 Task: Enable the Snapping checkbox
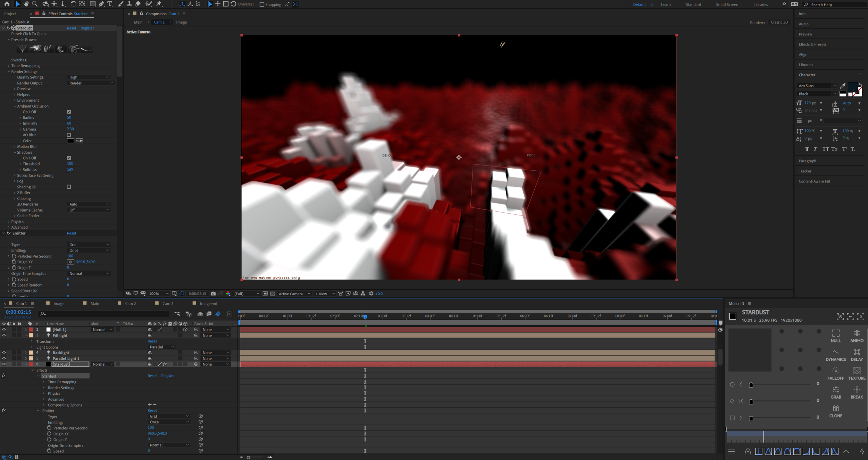(x=262, y=5)
